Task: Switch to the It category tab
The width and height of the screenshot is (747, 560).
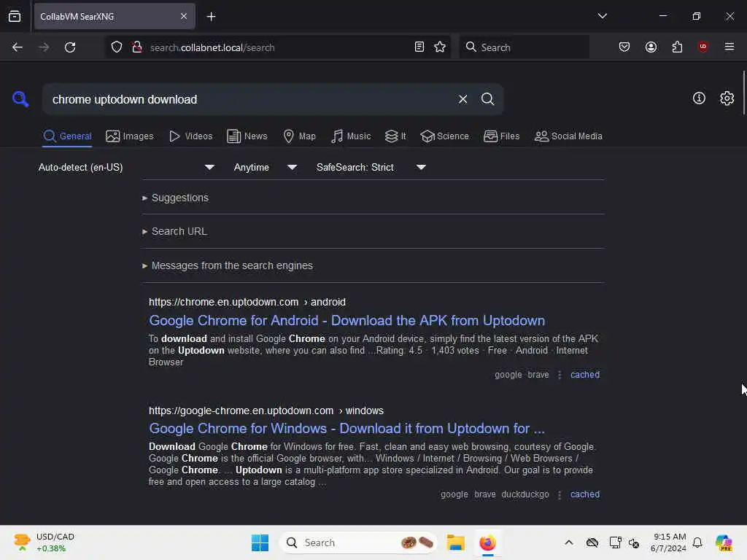Action: [395, 136]
